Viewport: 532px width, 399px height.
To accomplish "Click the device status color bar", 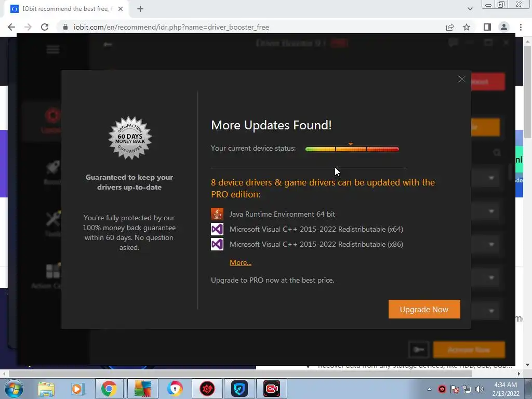I will click(x=352, y=149).
